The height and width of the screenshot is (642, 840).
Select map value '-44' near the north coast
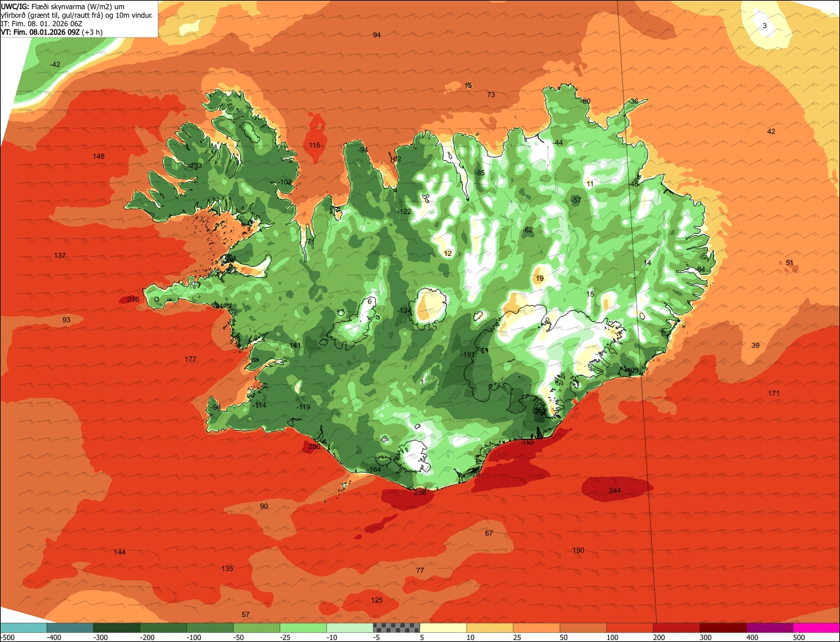pos(558,143)
